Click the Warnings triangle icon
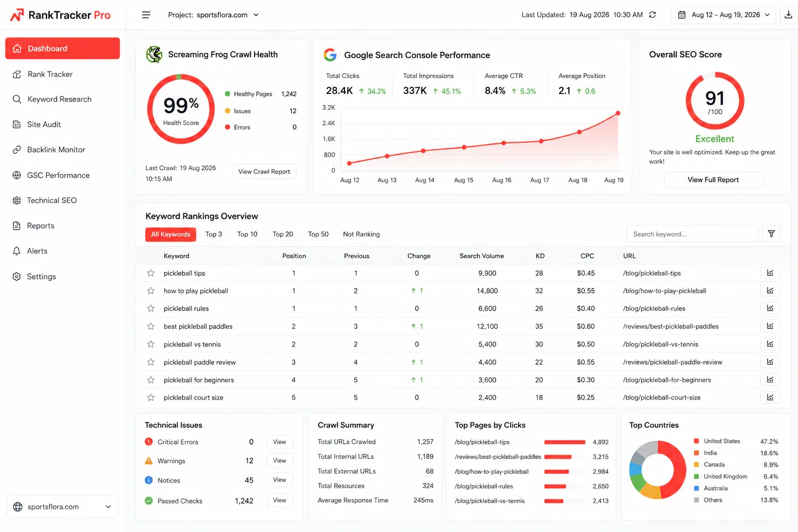The image size is (798, 532). (149, 461)
